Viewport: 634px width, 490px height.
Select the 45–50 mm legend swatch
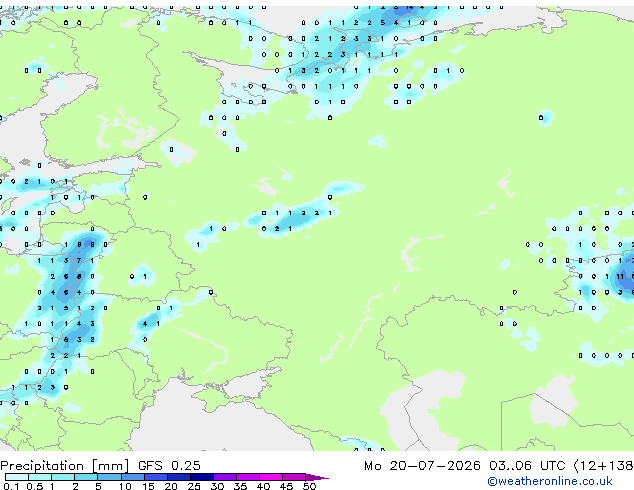pos(294,477)
